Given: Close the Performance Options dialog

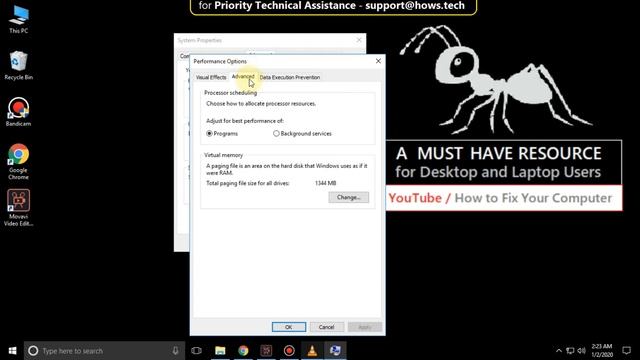Looking at the screenshot, I should click(x=378, y=61).
